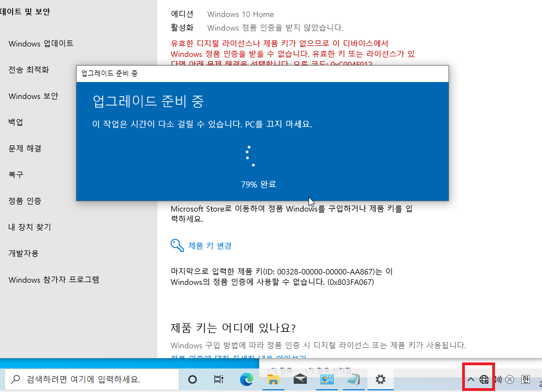Viewport: 542px width, 392px height.
Task: Open volume speaker tray icon
Action: point(498,379)
